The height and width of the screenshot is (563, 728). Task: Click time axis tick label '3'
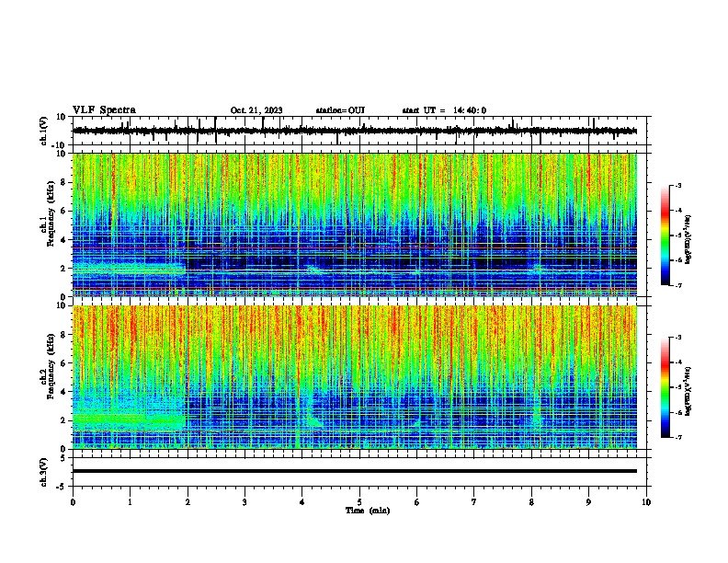pyautogui.click(x=245, y=502)
